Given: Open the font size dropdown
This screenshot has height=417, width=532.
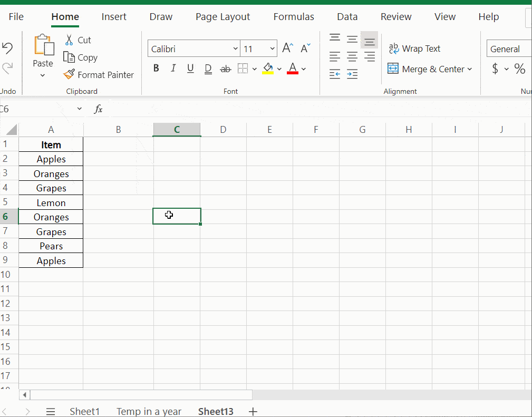Looking at the screenshot, I should [x=273, y=48].
